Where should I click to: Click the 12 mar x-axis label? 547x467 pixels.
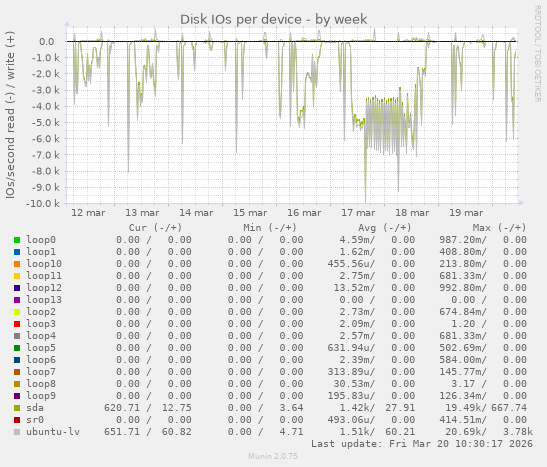(x=88, y=213)
